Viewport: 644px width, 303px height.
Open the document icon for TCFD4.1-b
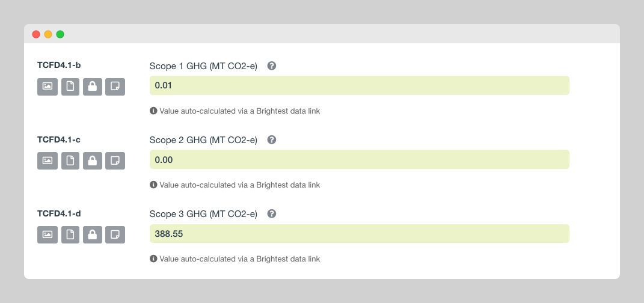click(x=70, y=87)
